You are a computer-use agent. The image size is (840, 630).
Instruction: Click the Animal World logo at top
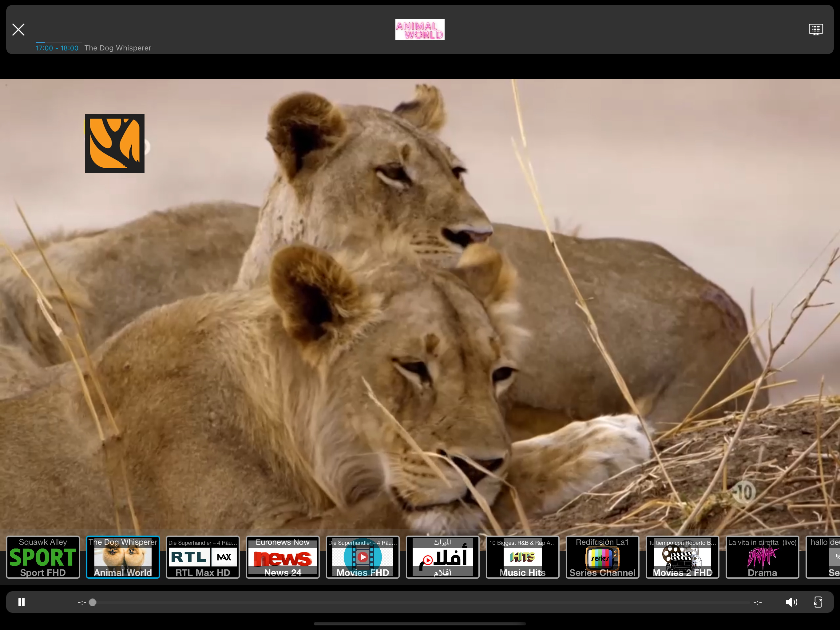[420, 30]
